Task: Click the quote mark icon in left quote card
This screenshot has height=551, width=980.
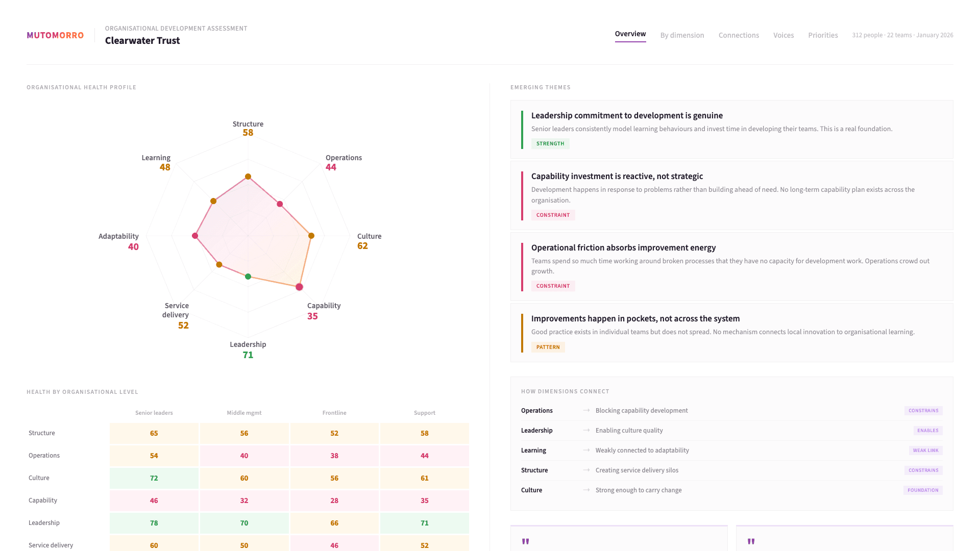Action: point(526,541)
